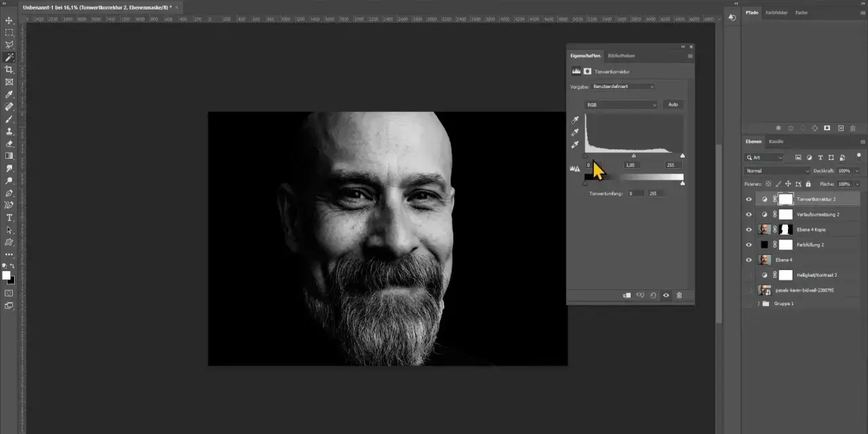
Task: Click the midtone gamma value field 1,00
Action: 631,165
